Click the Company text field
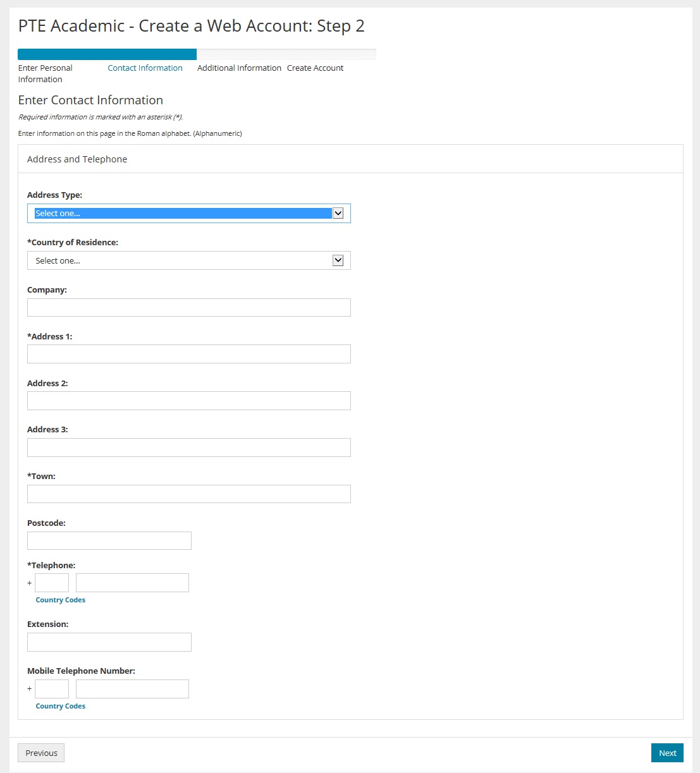The width and height of the screenshot is (700, 773). (x=188, y=308)
